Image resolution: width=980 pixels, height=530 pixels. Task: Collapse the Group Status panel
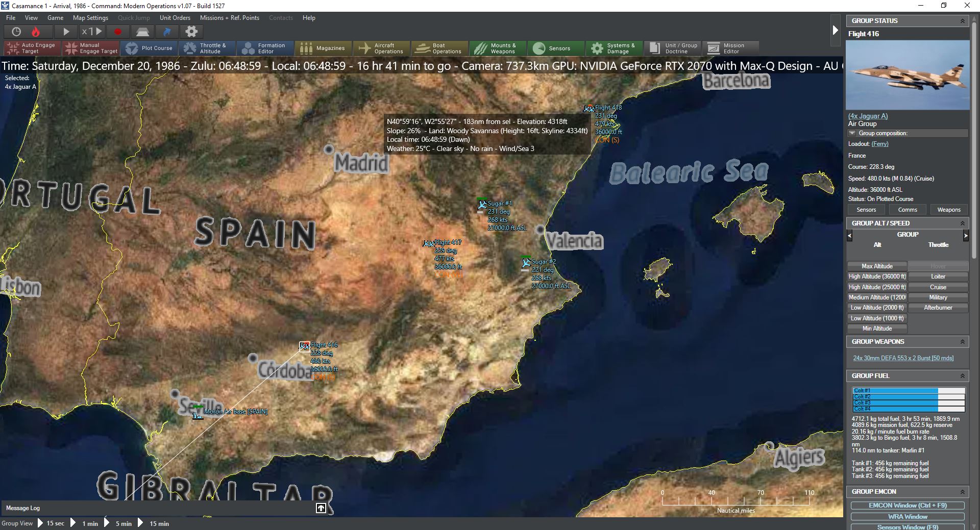963,21
